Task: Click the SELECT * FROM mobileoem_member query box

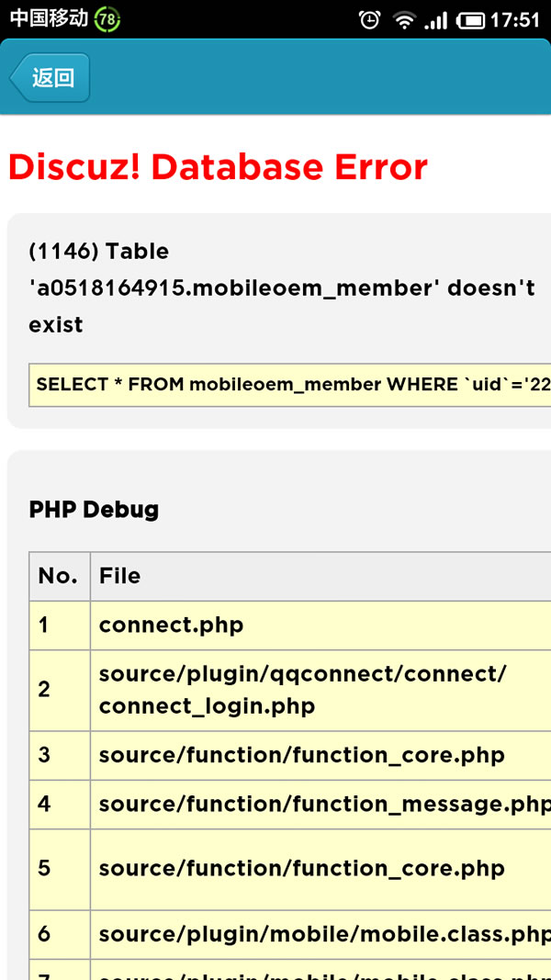Action: coord(290,384)
